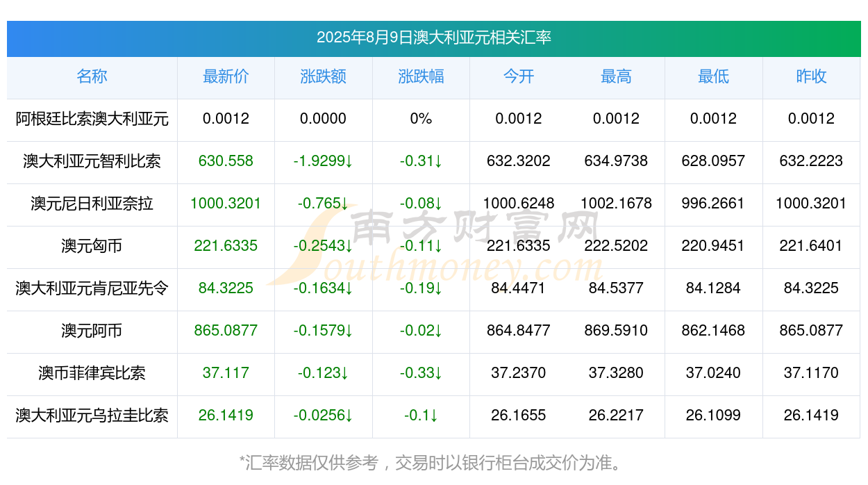Select the 澳元匈币 row name
This screenshot has width=868, height=485.
coord(92,246)
